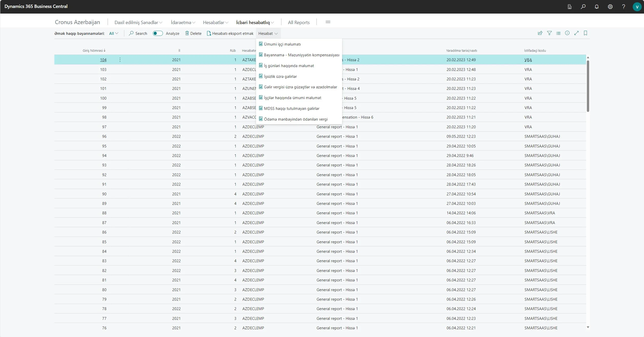This screenshot has width=644, height=337.
Task: Select Ümumi işçi məlumatı menu entry
Action: pos(282,44)
